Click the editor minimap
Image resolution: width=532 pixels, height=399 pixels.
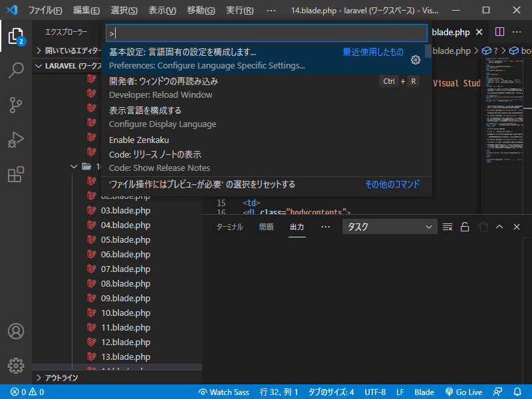pyautogui.click(x=503, y=136)
